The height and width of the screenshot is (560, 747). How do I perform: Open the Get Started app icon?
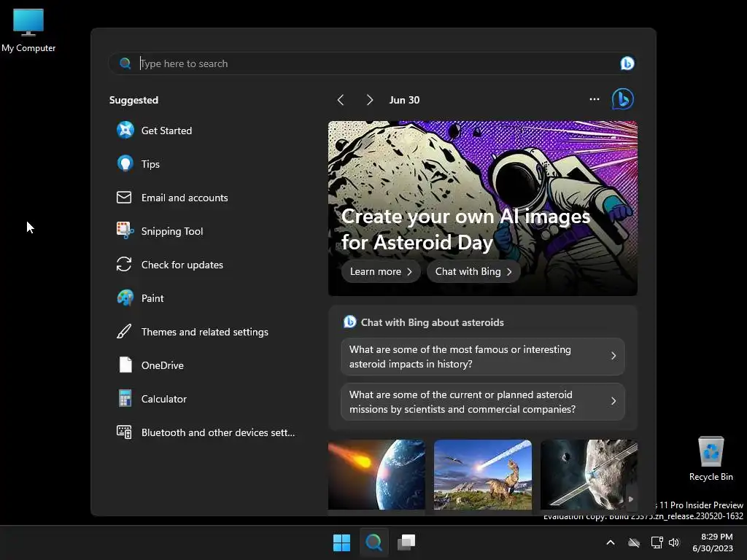tap(125, 130)
